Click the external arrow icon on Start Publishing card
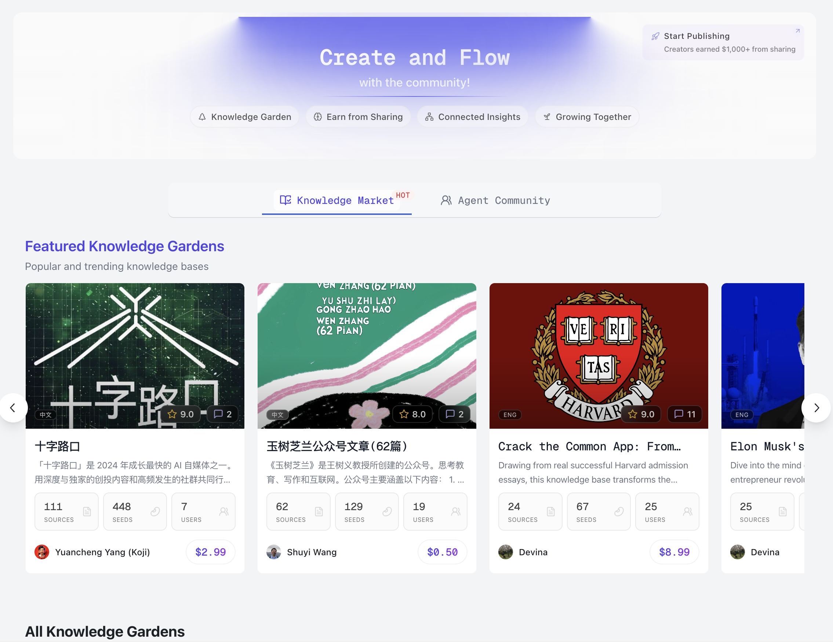This screenshot has width=833, height=644. pyautogui.click(x=797, y=31)
